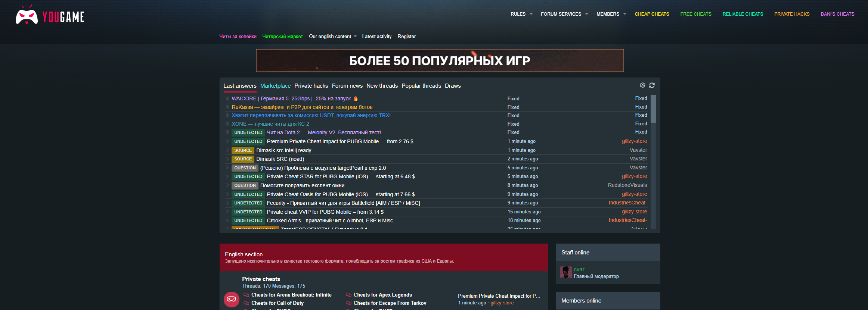Click the Читы за копейки link

click(x=238, y=37)
